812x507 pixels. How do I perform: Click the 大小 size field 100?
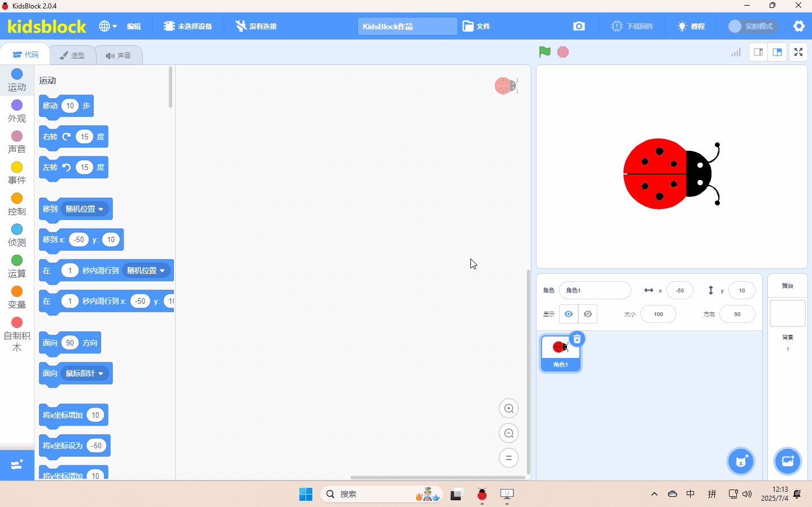coord(658,314)
